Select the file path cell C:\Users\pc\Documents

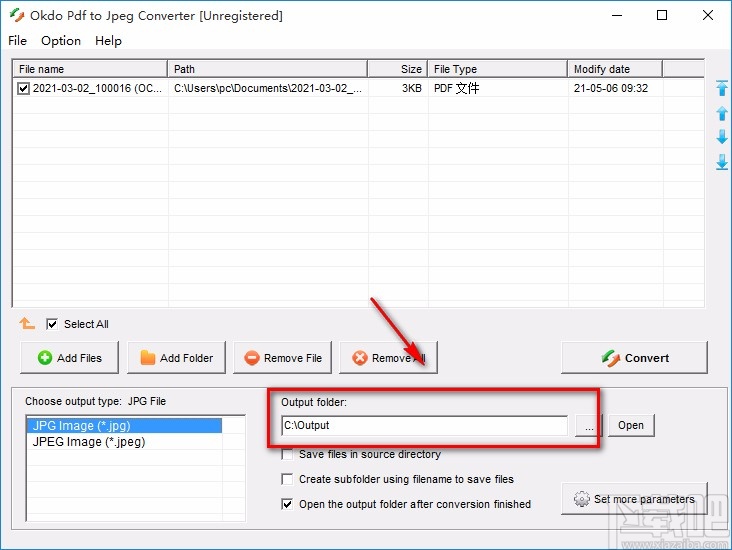(267, 88)
